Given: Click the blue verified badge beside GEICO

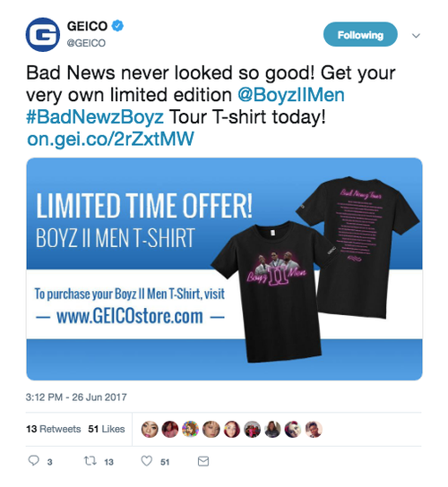Looking at the screenshot, I should tap(118, 26).
